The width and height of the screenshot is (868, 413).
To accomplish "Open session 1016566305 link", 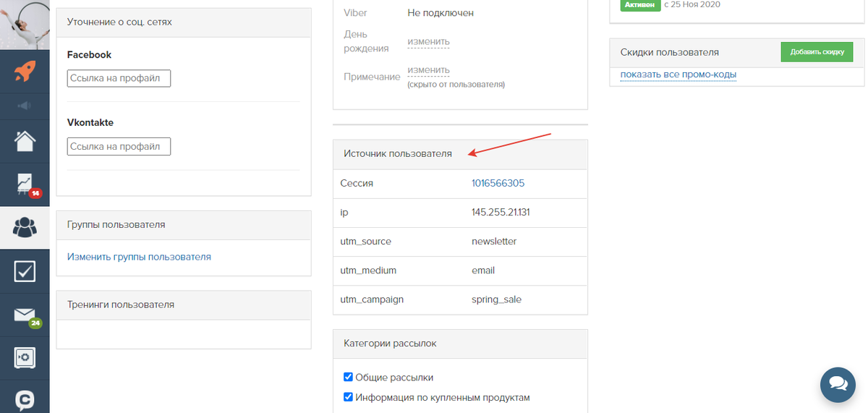I will [498, 184].
